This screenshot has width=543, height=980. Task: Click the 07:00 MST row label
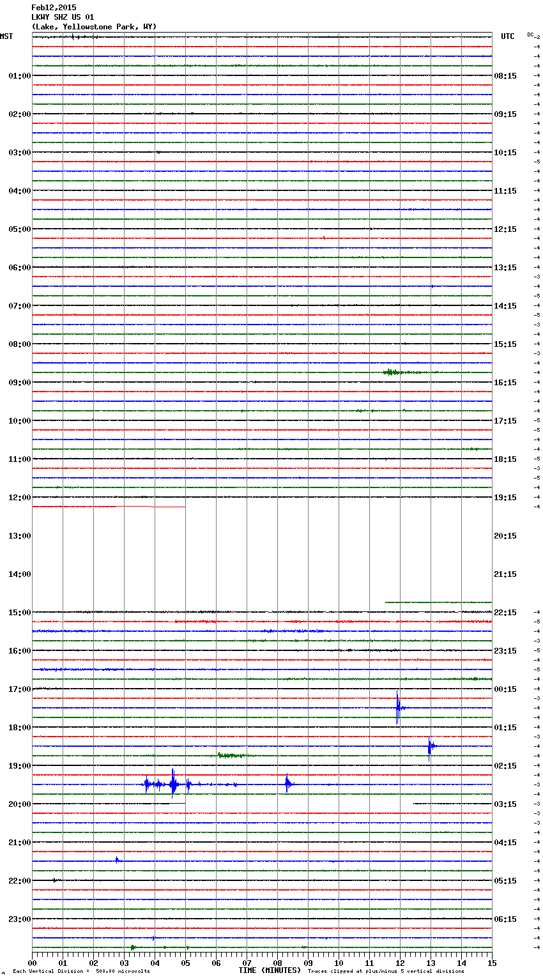tap(20, 306)
